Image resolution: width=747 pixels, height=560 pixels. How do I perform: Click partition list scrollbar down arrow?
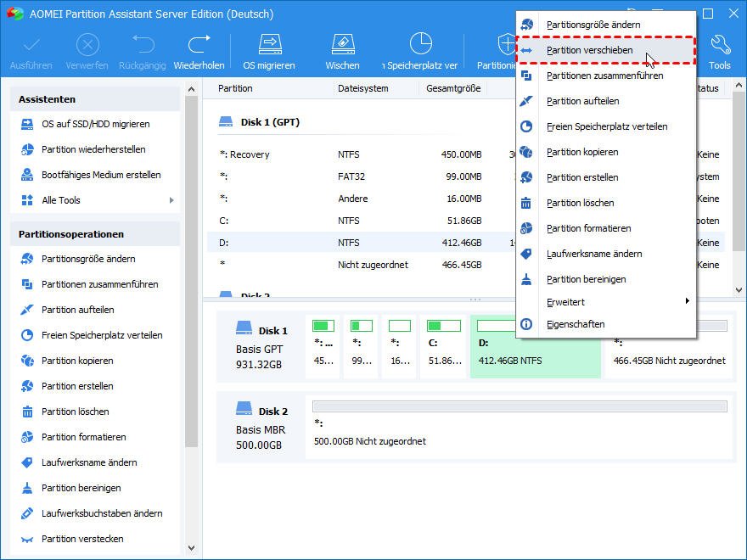point(739,289)
